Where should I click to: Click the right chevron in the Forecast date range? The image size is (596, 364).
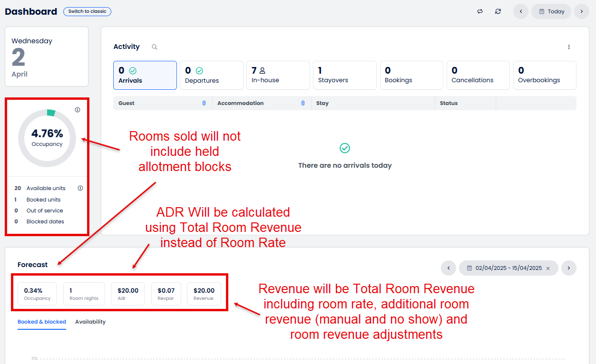tap(569, 268)
